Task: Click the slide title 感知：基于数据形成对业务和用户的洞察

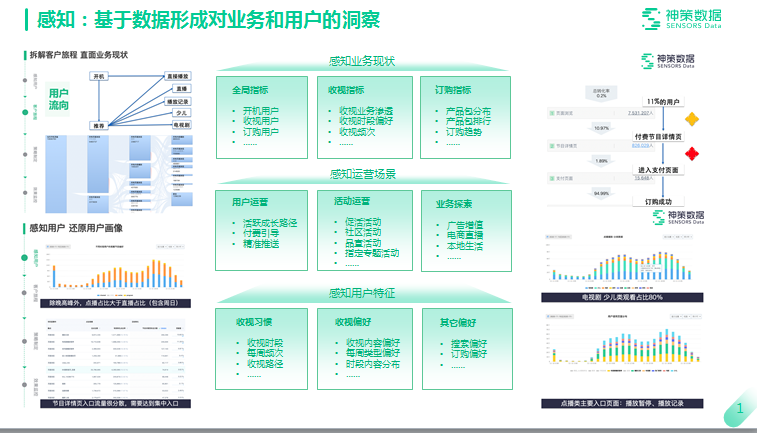Action: point(209,20)
